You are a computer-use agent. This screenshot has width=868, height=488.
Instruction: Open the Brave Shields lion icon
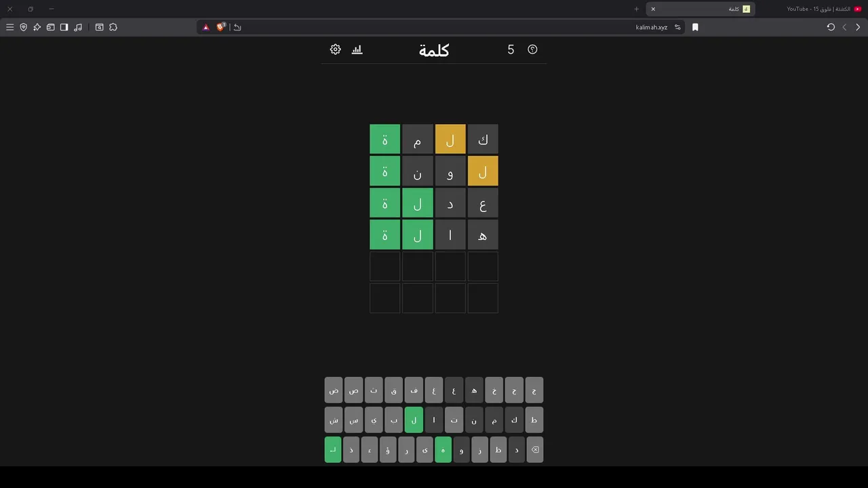(x=220, y=27)
